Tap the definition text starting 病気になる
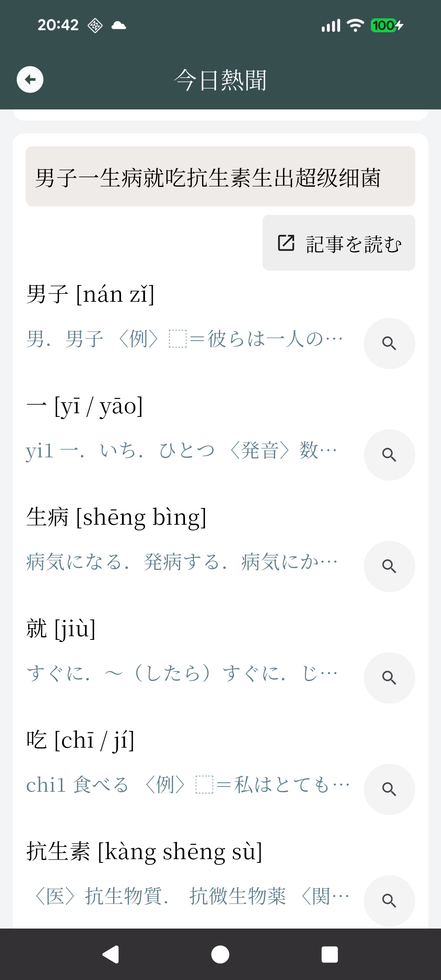Screen dimensions: 441x980 [182, 562]
